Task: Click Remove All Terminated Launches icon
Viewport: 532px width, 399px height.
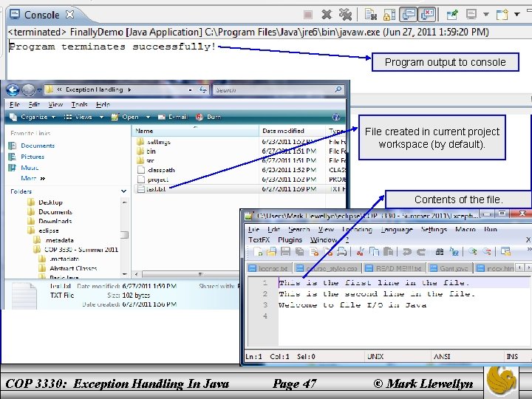Action: (x=345, y=15)
